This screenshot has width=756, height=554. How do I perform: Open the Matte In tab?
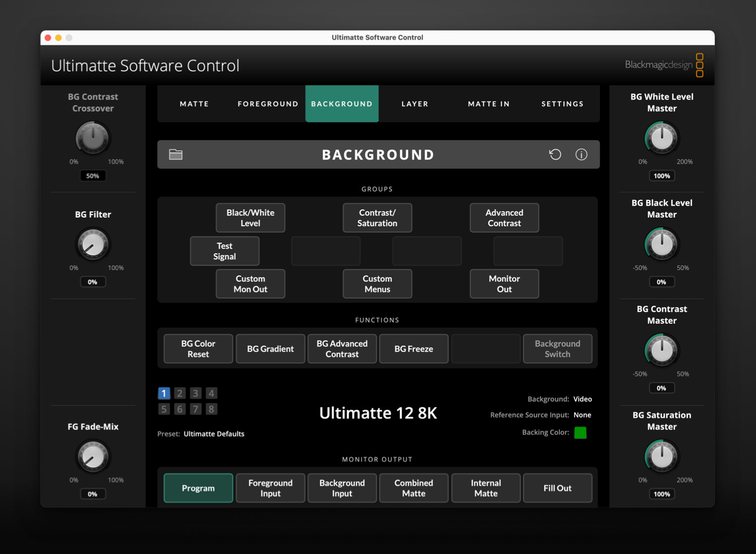(x=488, y=104)
